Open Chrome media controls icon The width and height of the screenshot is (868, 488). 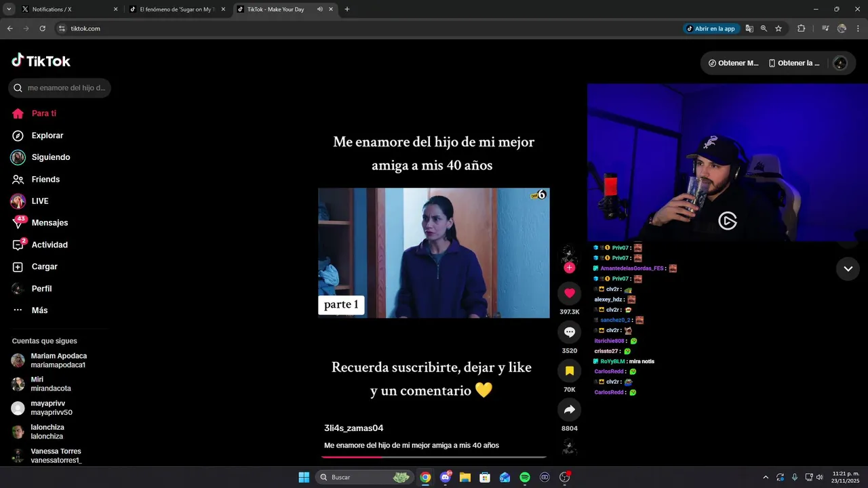tap(825, 28)
